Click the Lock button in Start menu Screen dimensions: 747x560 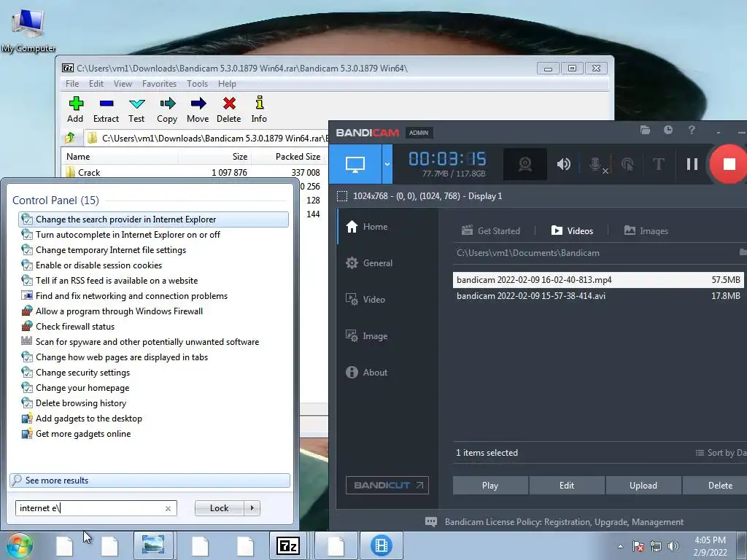(219, 508)
